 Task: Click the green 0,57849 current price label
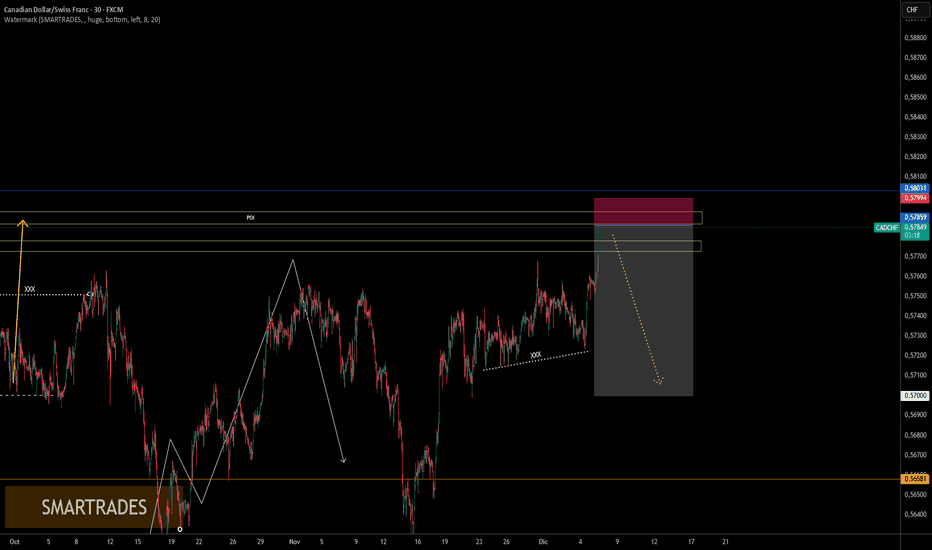915,227
